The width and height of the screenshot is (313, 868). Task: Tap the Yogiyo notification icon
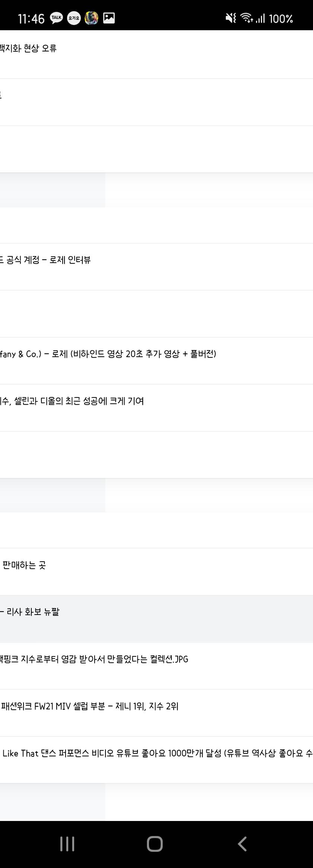click(74, 18)
